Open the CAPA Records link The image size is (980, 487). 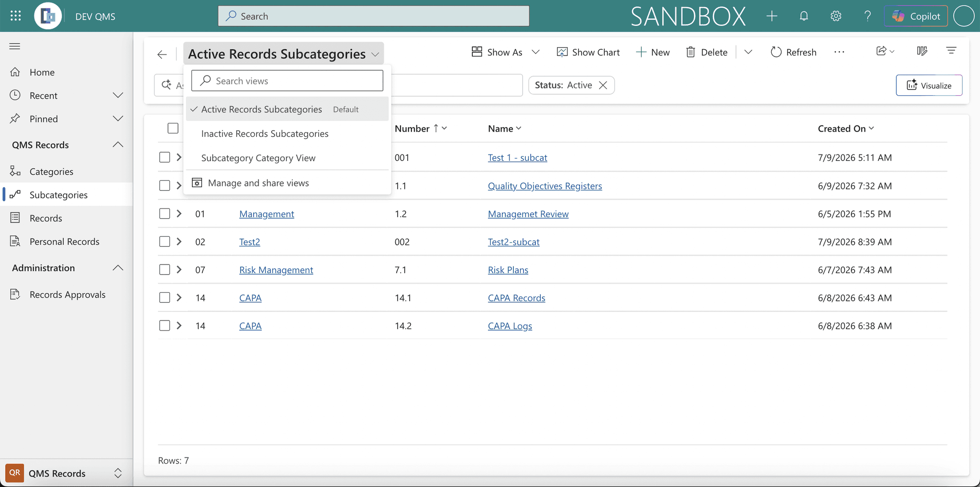tap(516, 298)
